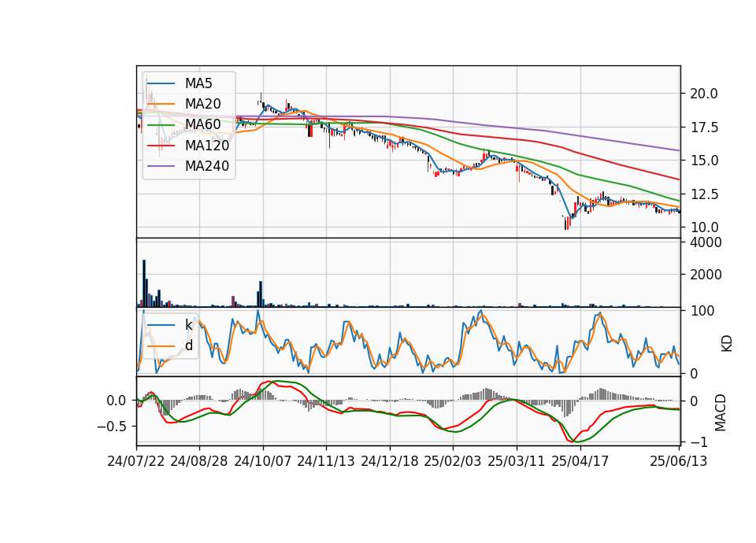Image resolution: width=756 pixels, height=543 pixels.
Task: Click the -0.5 tick on left MACD axis
Action: pos(111,427)
